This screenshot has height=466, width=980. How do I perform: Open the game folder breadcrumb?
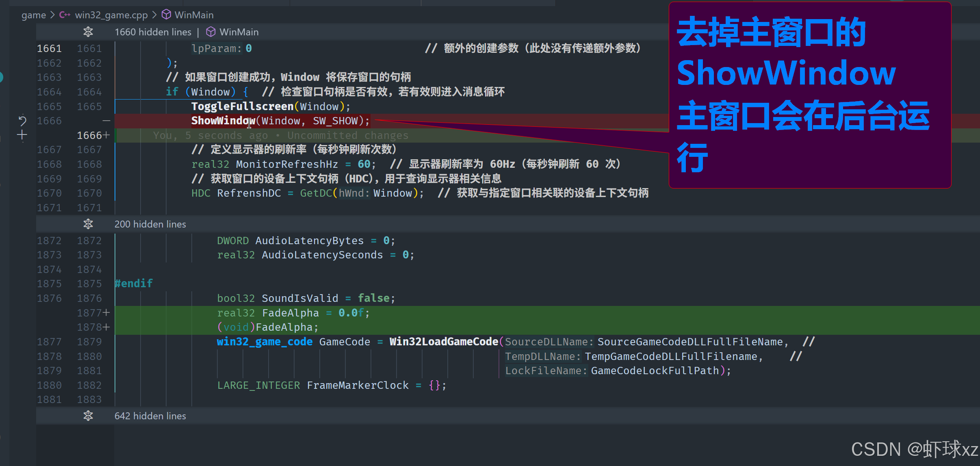(33, 15)
